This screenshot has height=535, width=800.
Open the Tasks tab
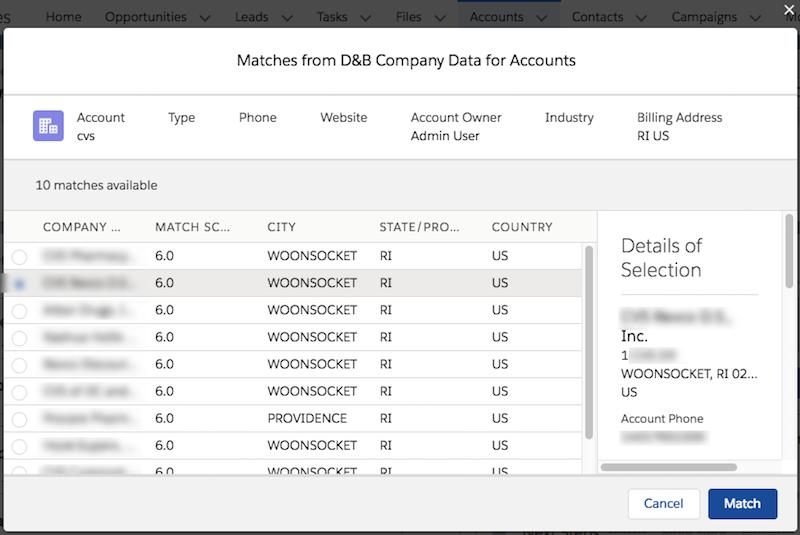tap(332, 17)
